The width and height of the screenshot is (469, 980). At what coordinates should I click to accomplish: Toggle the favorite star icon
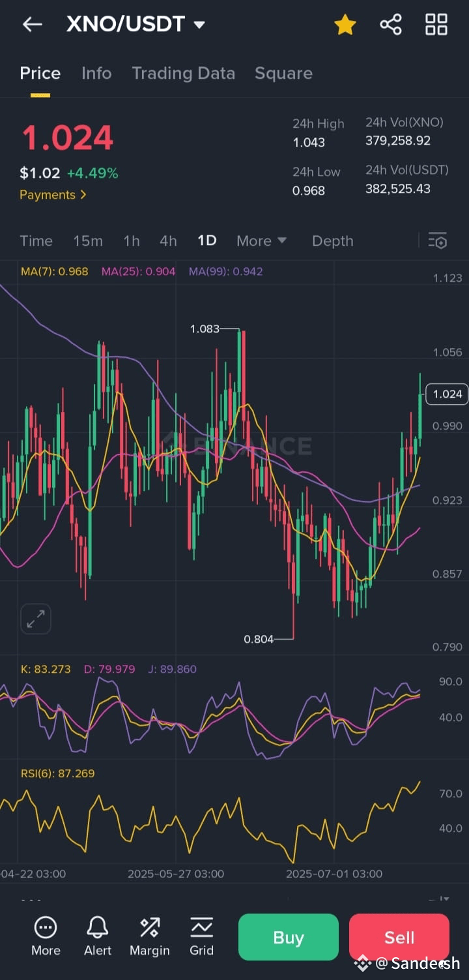tap(345, 25)
